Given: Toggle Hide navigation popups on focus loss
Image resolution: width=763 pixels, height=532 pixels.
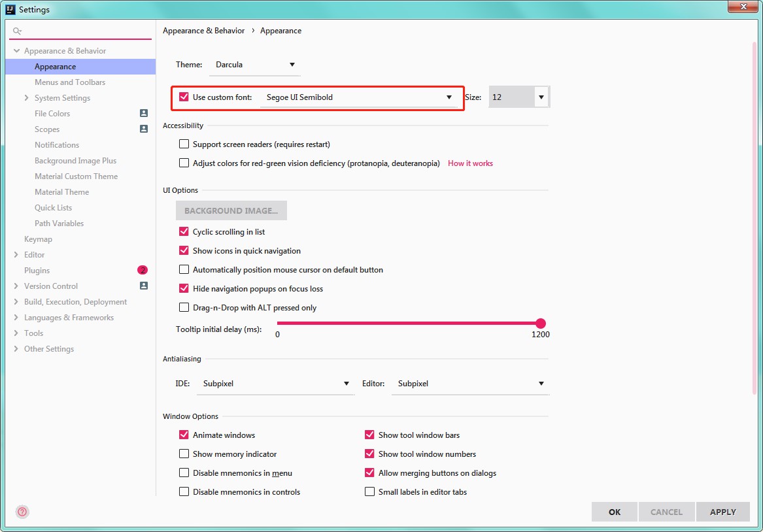Looking at the screenshot, I should coord(184,288).
